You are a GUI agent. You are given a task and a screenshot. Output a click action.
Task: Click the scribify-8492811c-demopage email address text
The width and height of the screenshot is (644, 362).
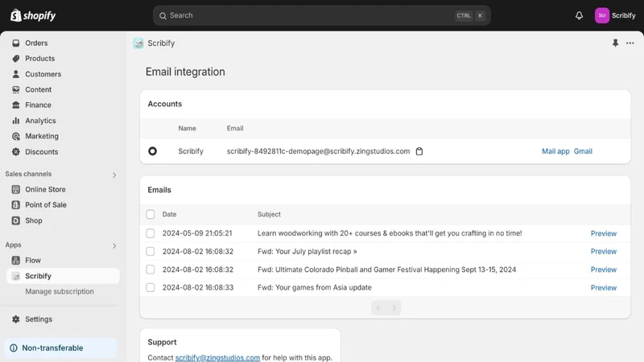pos(318,151)
